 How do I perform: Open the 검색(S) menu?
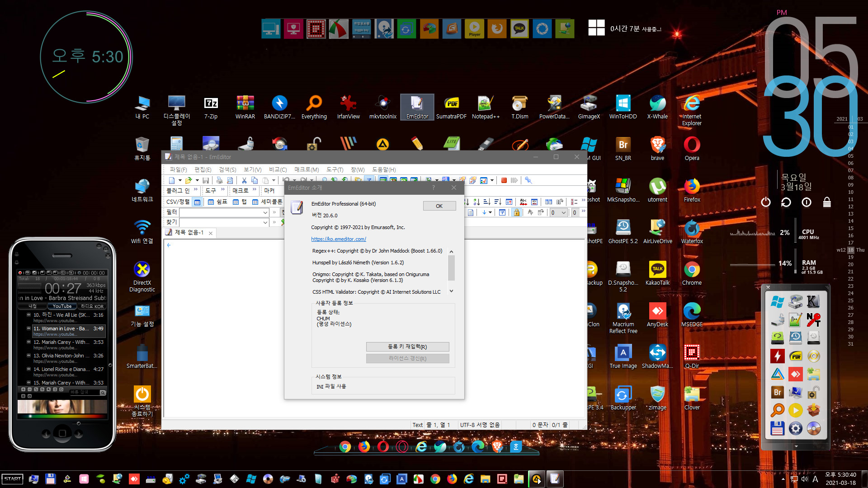coord(227,169)
